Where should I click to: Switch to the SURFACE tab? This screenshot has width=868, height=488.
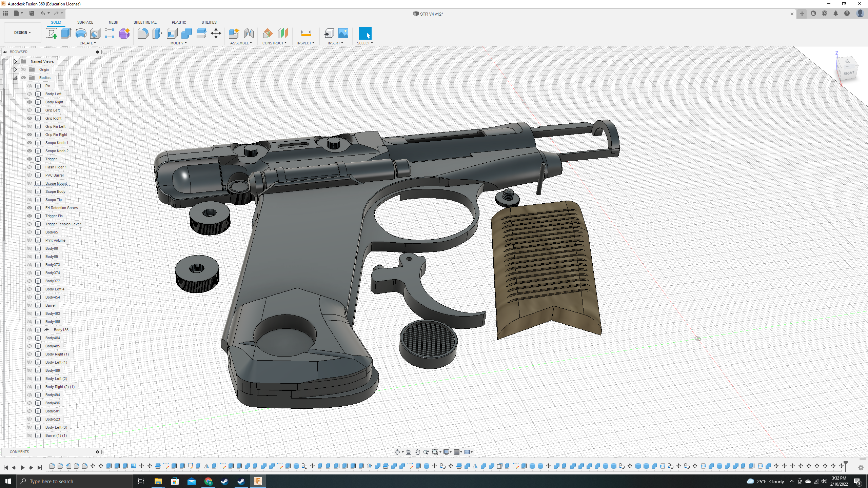pos(85,22)
